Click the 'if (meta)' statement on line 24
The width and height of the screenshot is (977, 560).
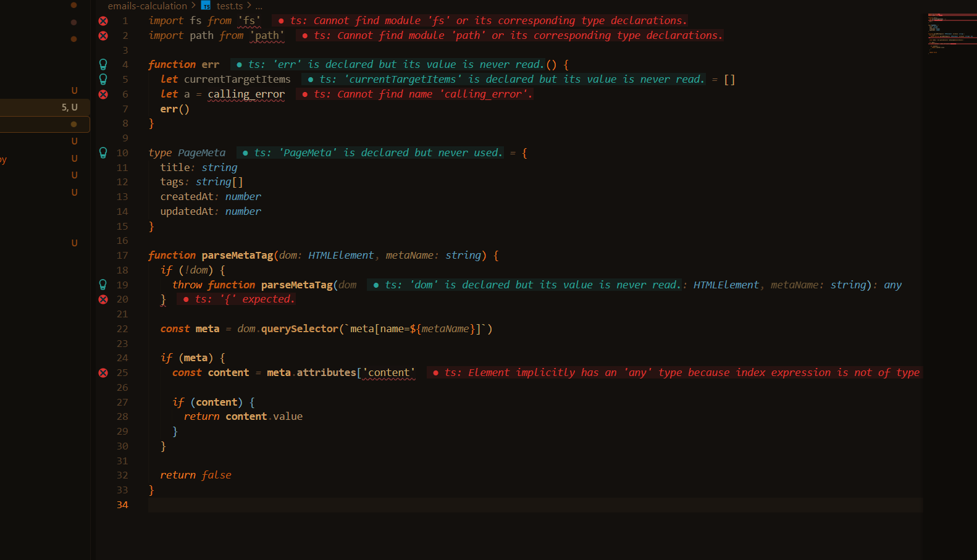[193, 357]
